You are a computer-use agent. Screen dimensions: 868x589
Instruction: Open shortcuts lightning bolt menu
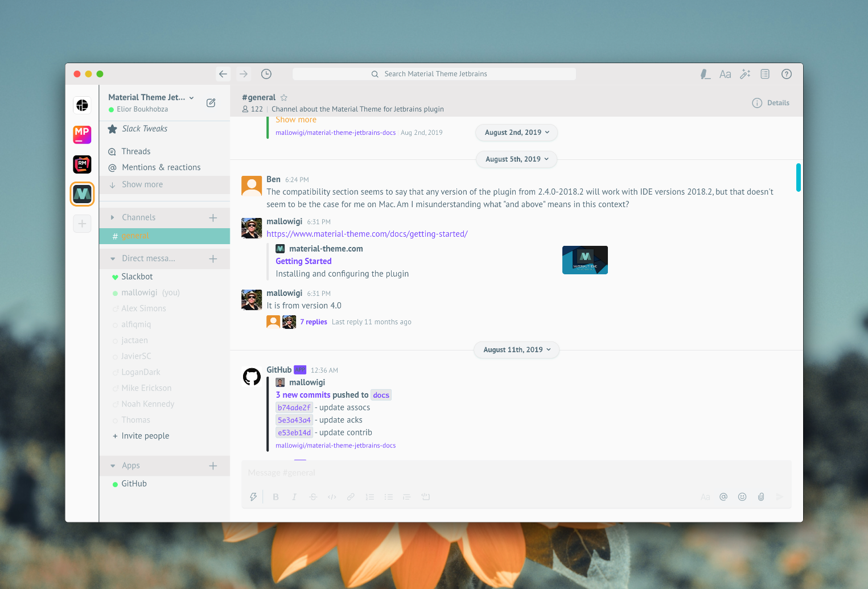253,497
